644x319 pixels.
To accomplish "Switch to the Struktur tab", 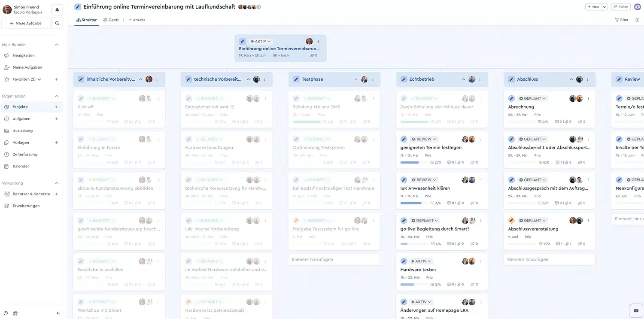I will coord(87,19).
